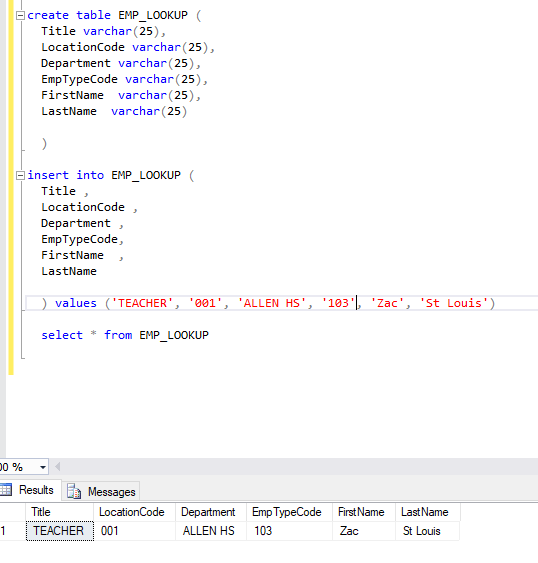This screenshot has width=538, height=563.
Task: Click the Messages tab document icon
Action: tap(74, 491)
